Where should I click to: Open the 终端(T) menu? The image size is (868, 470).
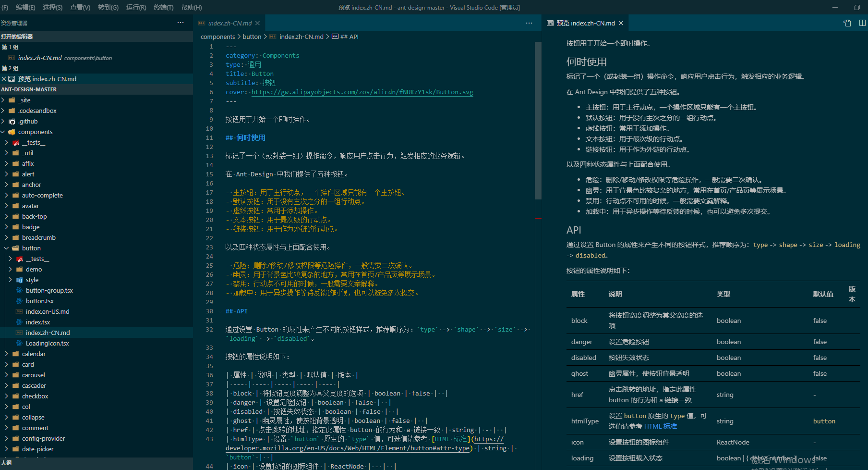pyautogui.click(x=164, y=7)
